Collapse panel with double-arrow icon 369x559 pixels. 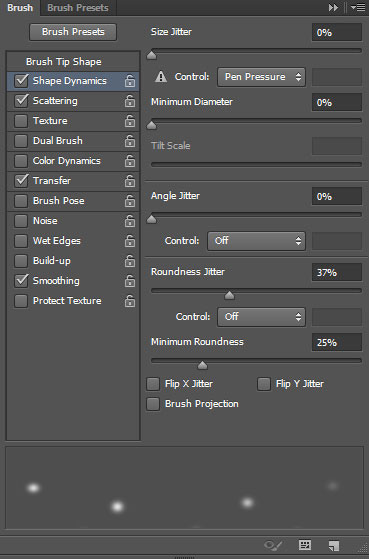point(333,7)
